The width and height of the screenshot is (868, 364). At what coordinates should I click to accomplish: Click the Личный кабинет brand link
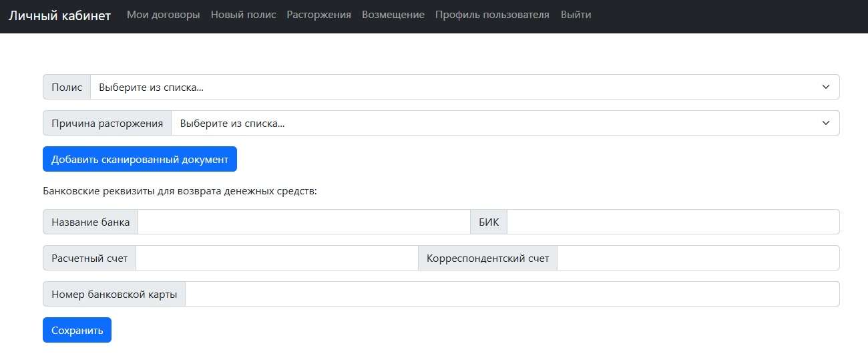tap(59, 15)
